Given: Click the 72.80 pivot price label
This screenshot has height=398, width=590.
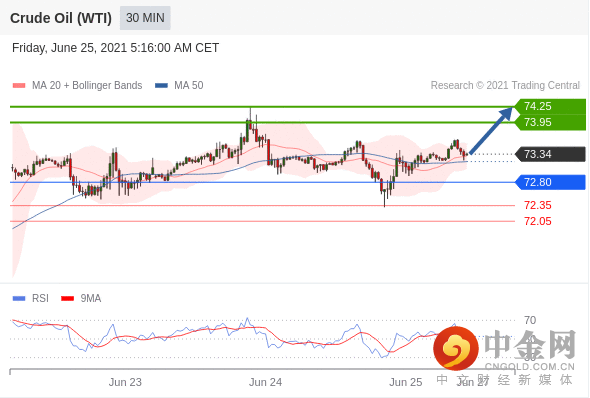Looking at the screenshot, I should (x=550, y=182).
